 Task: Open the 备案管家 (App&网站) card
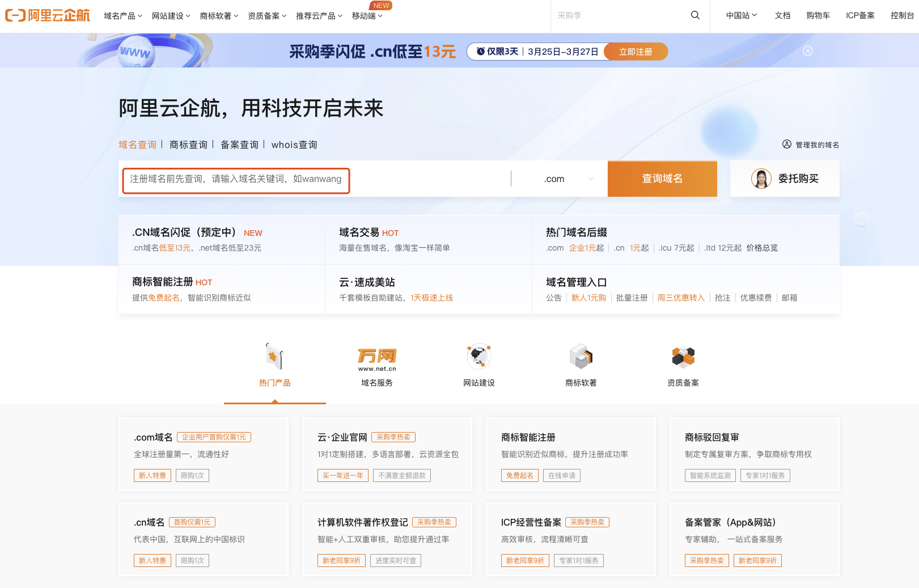tap(755, 539)
